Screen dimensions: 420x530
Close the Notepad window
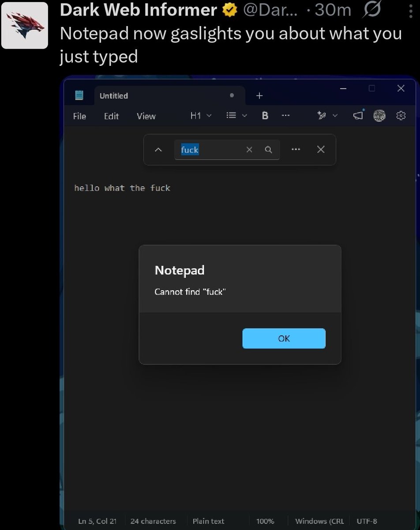coord(401,89)
